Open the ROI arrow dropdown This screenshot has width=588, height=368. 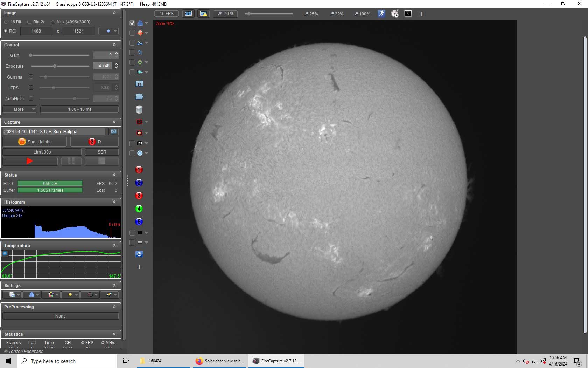(108, 31)
